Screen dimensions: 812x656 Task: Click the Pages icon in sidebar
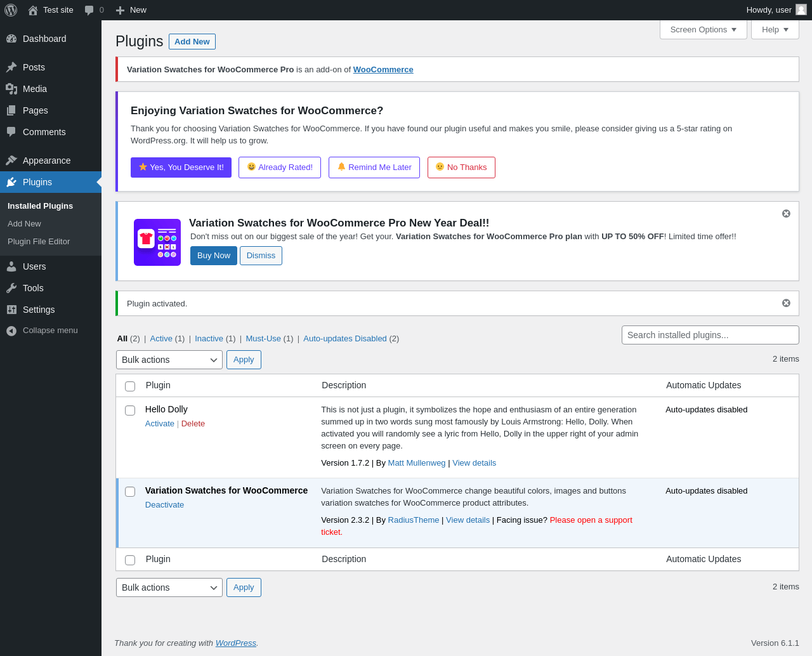point(11,110)
